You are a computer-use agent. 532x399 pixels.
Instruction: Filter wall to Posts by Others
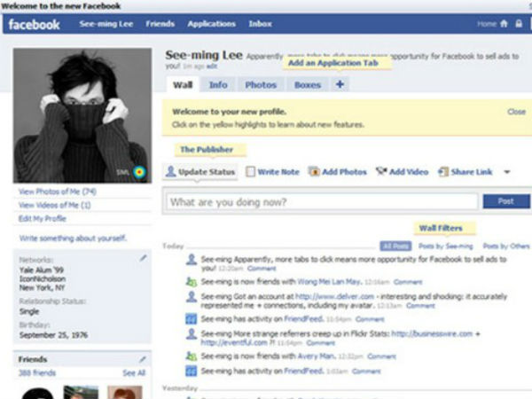click(505, 246)
